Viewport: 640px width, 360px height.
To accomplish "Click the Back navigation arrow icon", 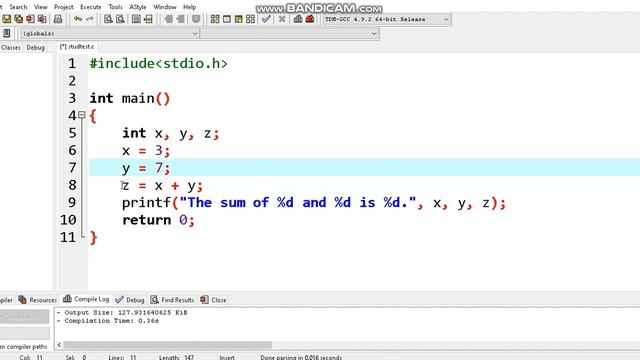I will (x=168, y=19).
